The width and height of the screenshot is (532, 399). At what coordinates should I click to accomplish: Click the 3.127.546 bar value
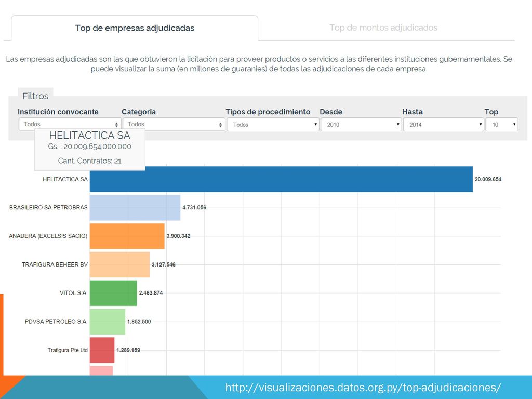click(x=164, y=264)
